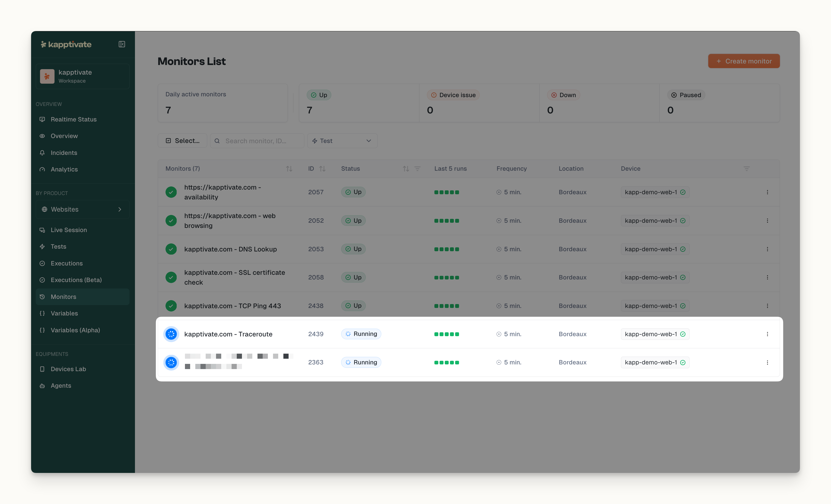The height and width of the screenshot is (504, 831).
Task: Click the blue running icon for Traceroute
Action: tap(171, 334)
